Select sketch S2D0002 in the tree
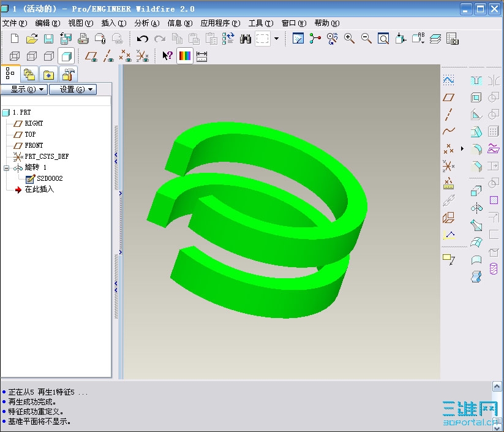The width and height of the screenshot is (504, 432). (x=50, y=178)
